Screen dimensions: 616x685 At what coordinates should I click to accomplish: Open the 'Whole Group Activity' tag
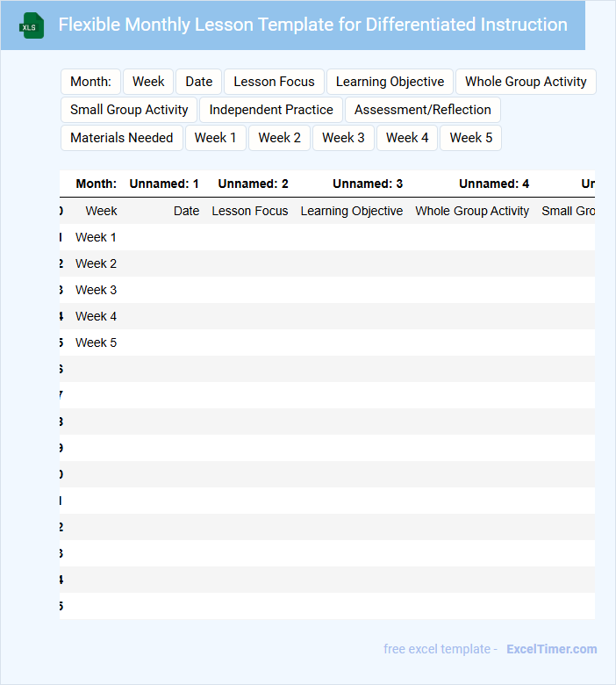click(526, 82)
